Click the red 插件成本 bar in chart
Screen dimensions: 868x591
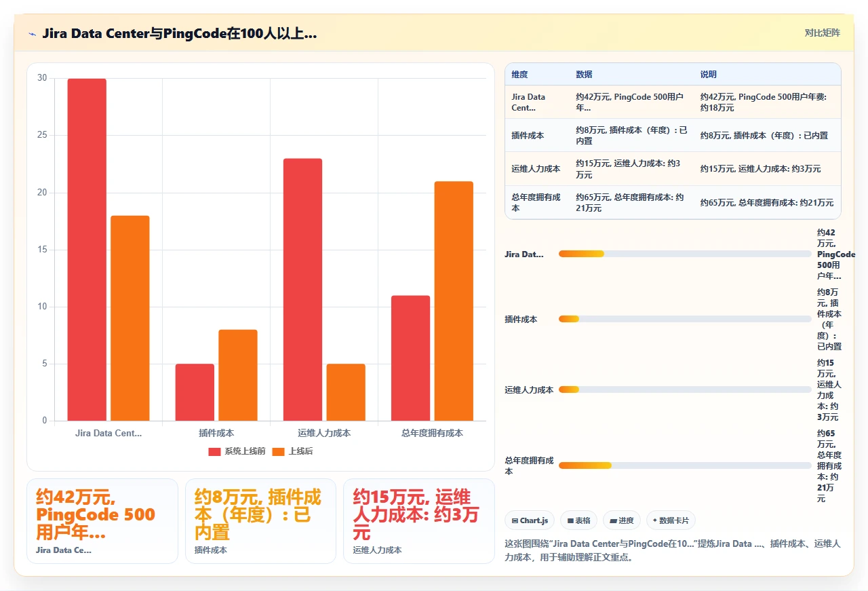click(x=195, y=392)
